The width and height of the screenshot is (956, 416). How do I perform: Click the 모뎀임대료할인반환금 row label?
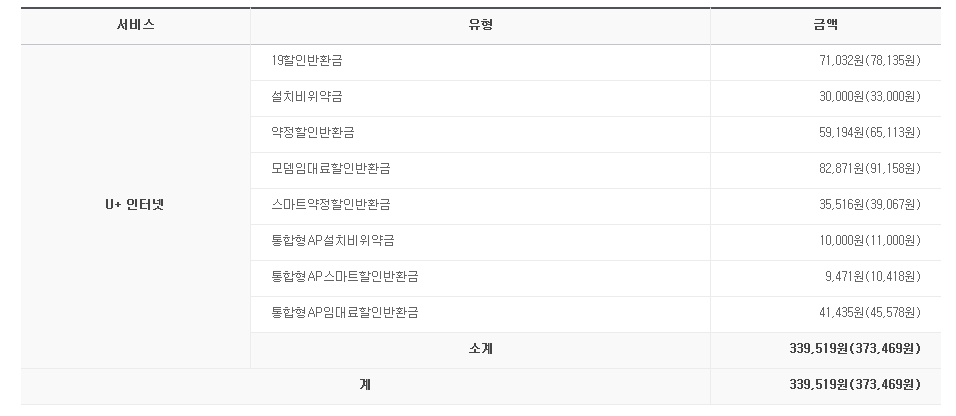click(x=330, y=168)
